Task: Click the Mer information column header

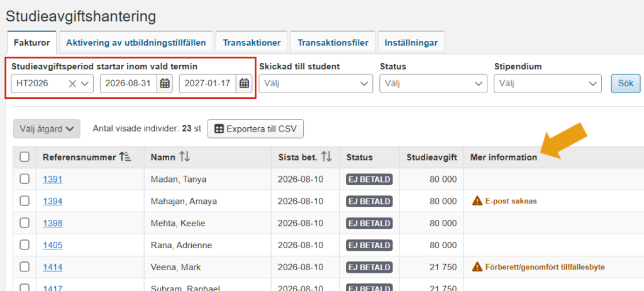Action: coord(504,157)
